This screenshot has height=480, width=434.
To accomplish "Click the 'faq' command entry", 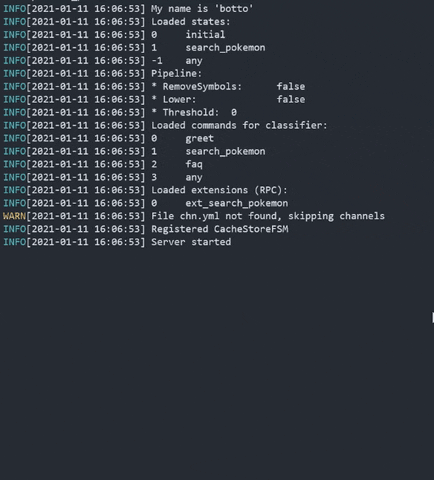I will (194, 164).
